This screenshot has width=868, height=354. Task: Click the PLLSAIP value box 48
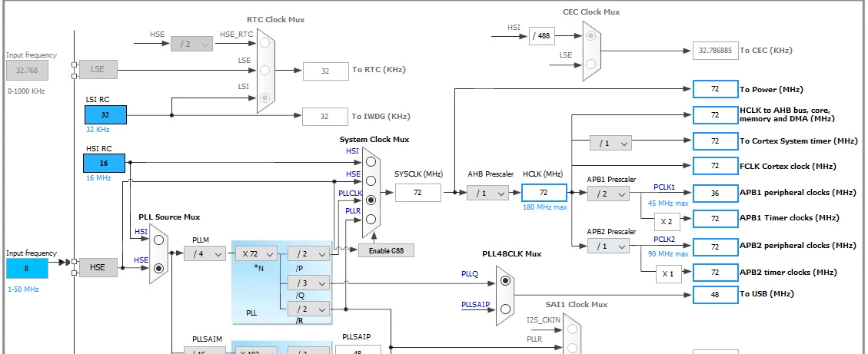point(357,351)
